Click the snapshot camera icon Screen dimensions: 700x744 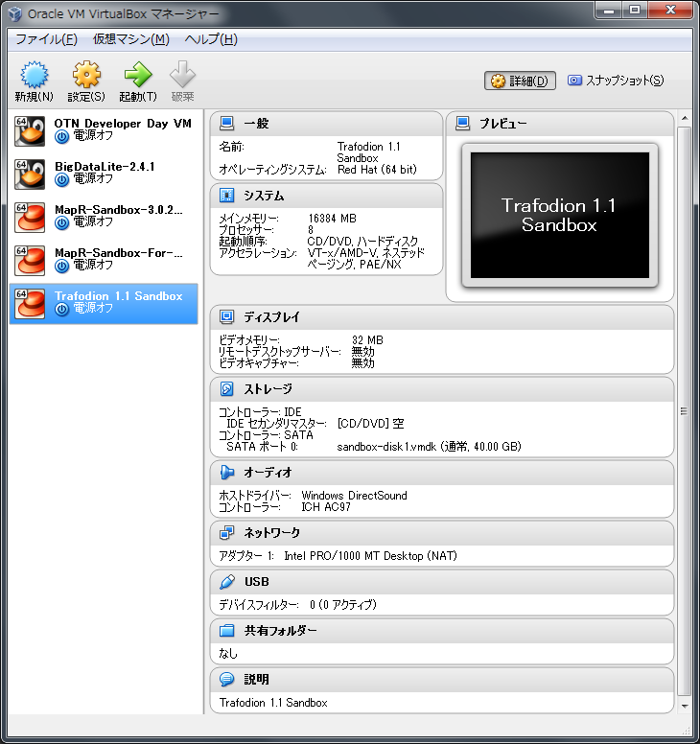pyautogui.click(x=574, y=81)
